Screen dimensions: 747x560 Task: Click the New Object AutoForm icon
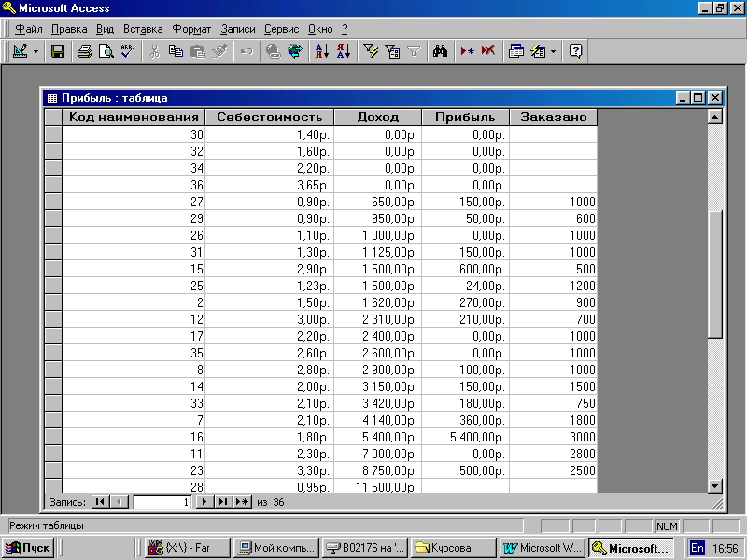(x=538, y=51)
